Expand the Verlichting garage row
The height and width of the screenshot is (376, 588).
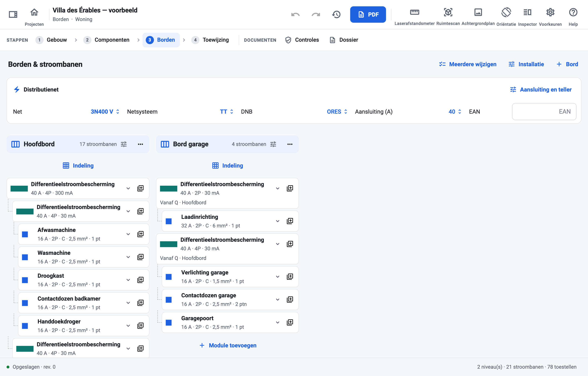pos(278,277)
